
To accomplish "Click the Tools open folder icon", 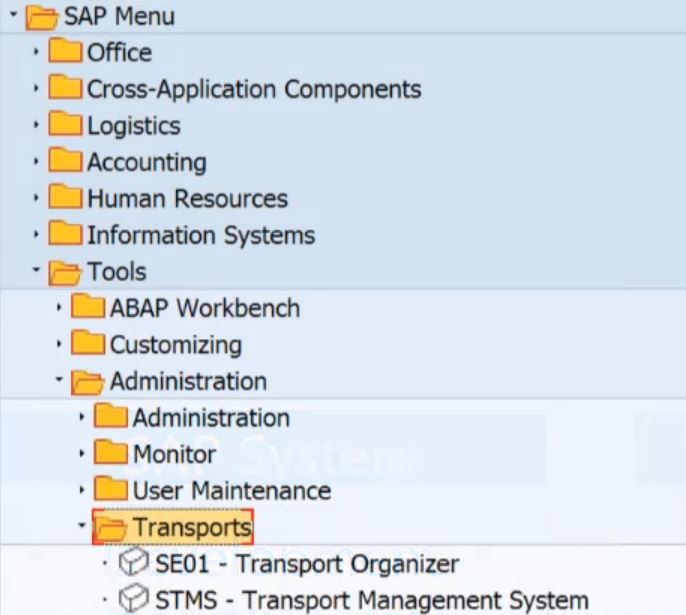I will tap(64, 272).
